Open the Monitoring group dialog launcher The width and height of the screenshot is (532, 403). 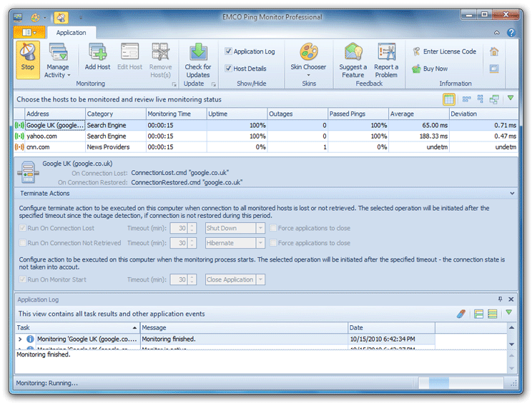pyautogui.click(x=174, y=84)
